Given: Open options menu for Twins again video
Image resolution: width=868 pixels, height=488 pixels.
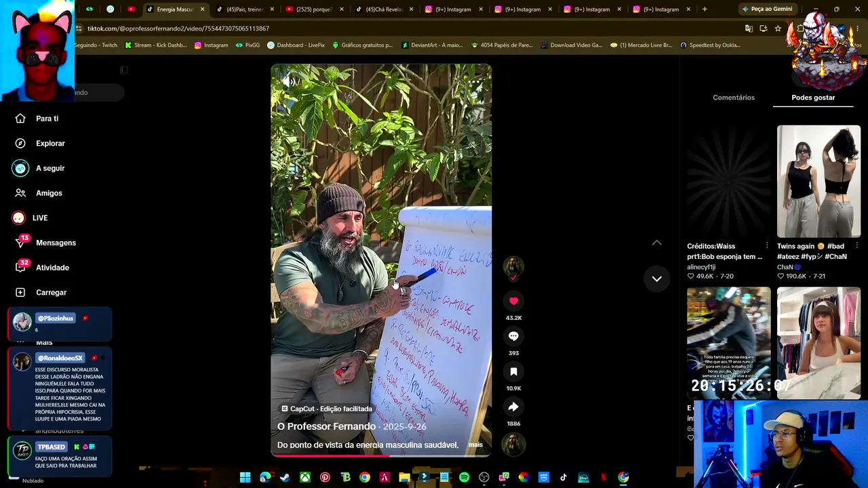Looking at the screenshot, I should tap(856, 246).
